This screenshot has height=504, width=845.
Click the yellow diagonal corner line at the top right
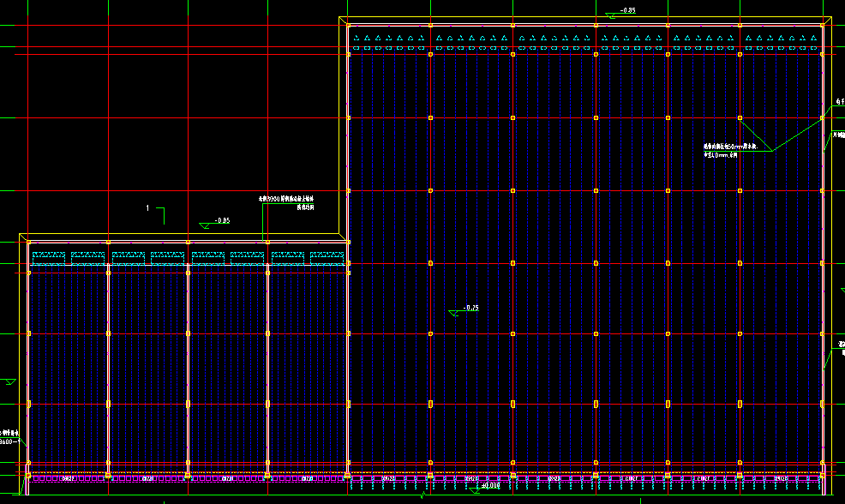827,21
